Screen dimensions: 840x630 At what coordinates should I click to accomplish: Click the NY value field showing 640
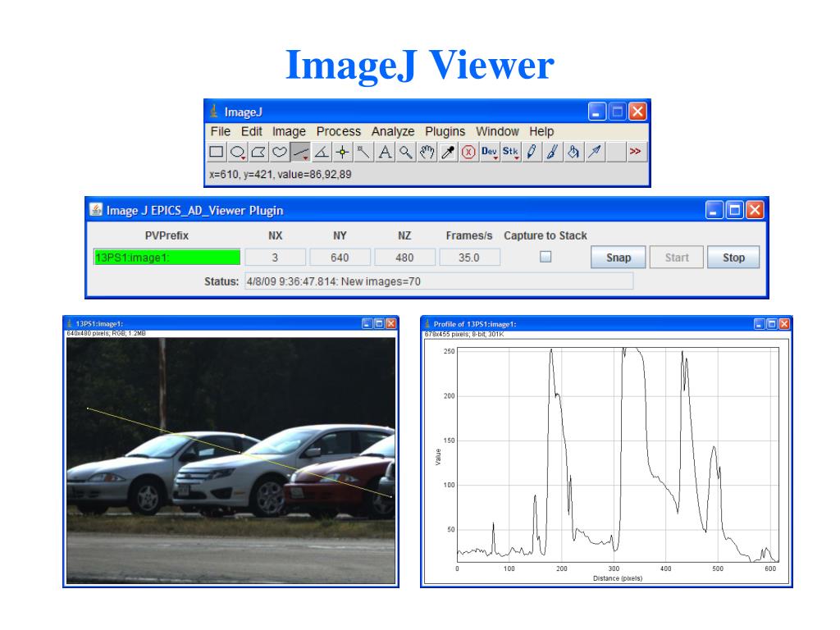click(340, 257)
